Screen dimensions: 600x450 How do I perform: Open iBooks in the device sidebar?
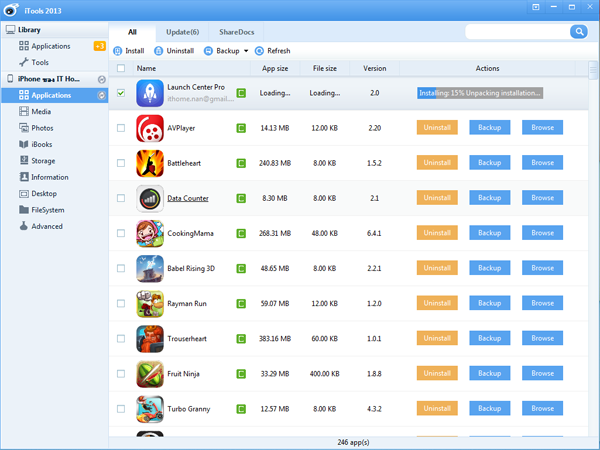pos(43,144)
